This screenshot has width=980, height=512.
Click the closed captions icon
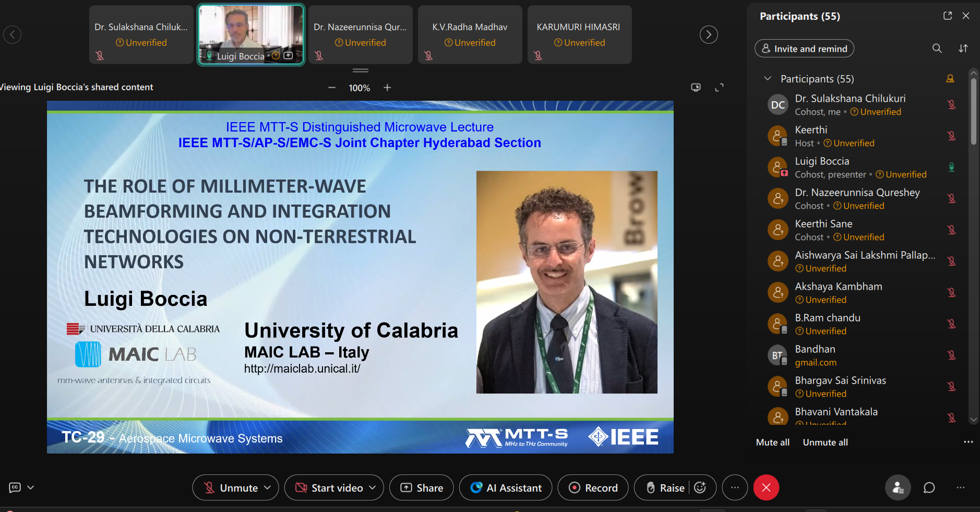(x=15, y=487)
